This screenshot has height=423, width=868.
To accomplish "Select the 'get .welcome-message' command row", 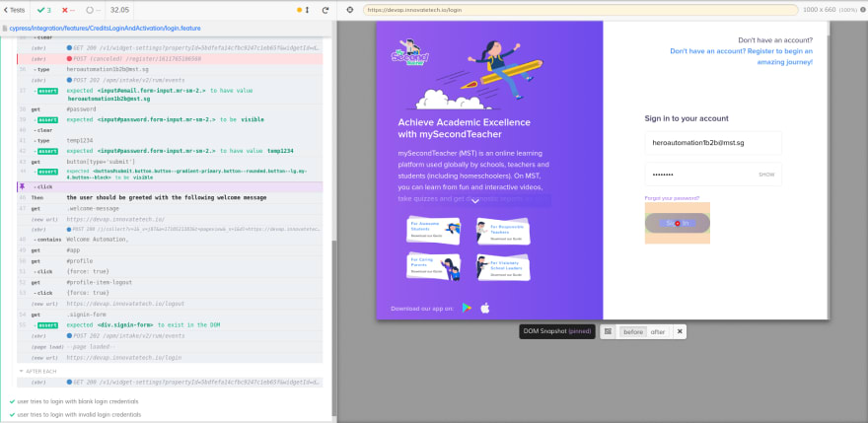I will tap(170, 208).
